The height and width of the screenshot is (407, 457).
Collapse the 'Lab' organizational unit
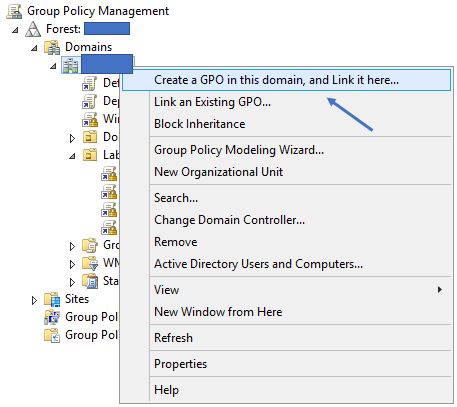point(72,156)
